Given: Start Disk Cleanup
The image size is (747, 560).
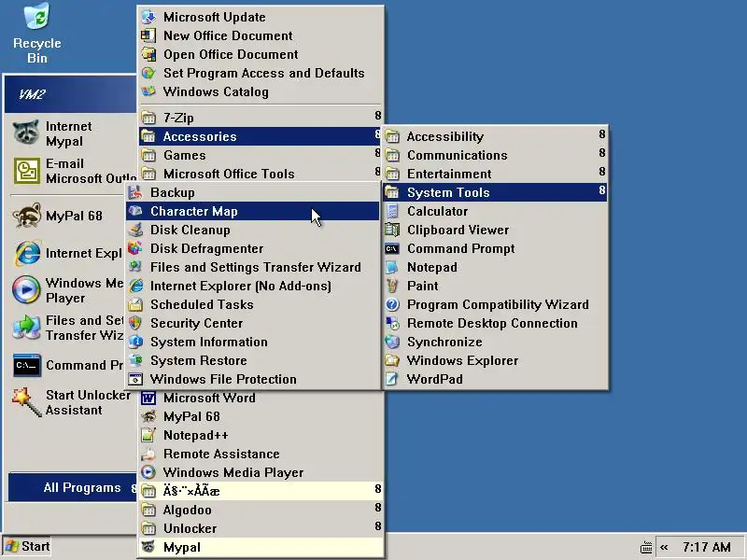Looking at the screenshot, I should click(x=252, y=230).
